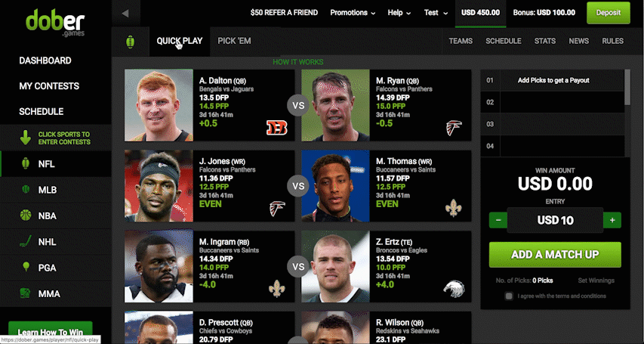Click the NFL football icon in sidebar

(26, 164)
